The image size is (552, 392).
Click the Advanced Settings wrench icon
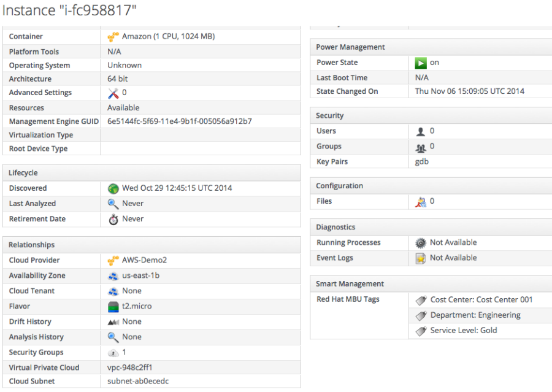113,93
